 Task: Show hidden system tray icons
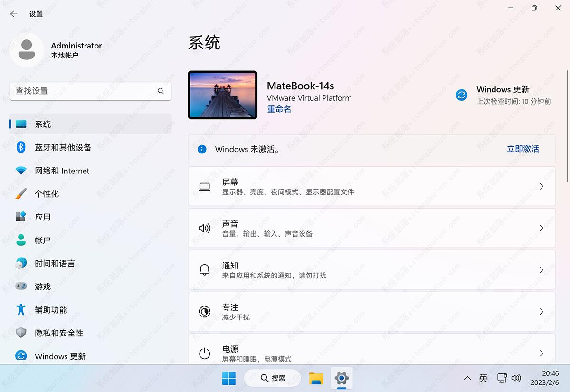[x=467, y=378]
